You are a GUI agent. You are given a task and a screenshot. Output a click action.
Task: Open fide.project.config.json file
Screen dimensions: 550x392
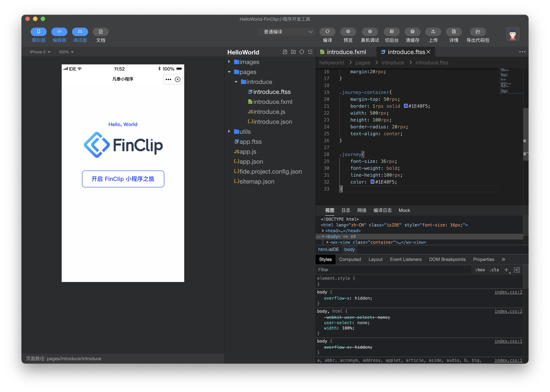(268, 171)
